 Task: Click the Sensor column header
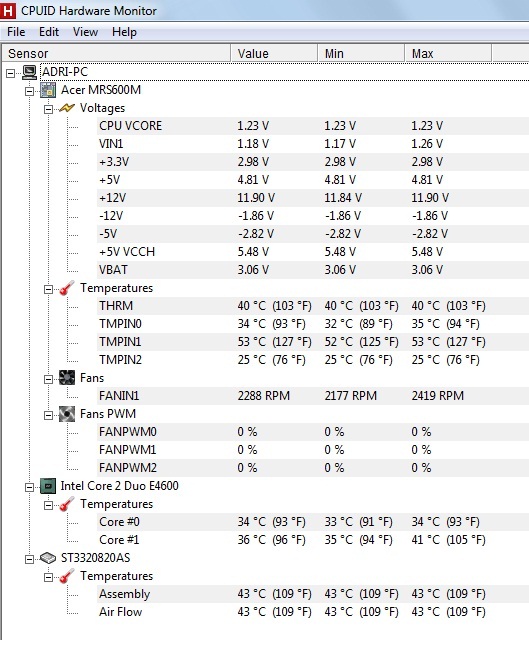(x=116, y=54)
